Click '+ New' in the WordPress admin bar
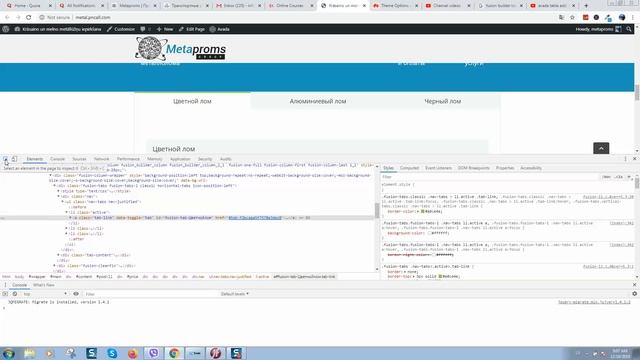Image resolution: width=640 pixels, height=360 pixels. (165, 29)
